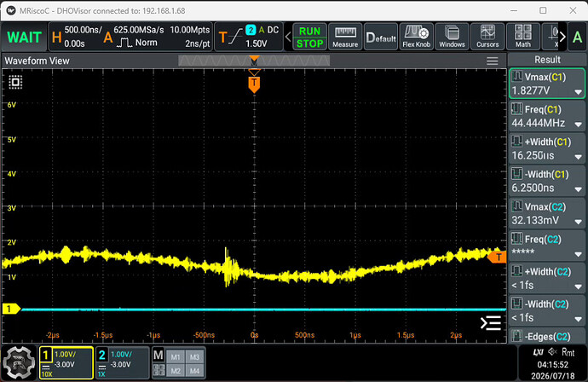The width and height of the screenshot is (588, 382).
Task: Open the Cursors tool
Action: 487,37
